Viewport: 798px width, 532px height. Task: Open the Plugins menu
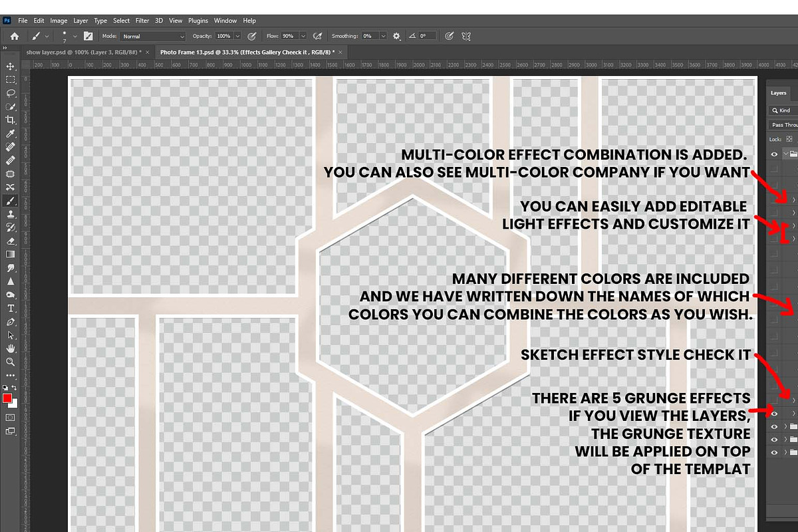coord(198,21)
